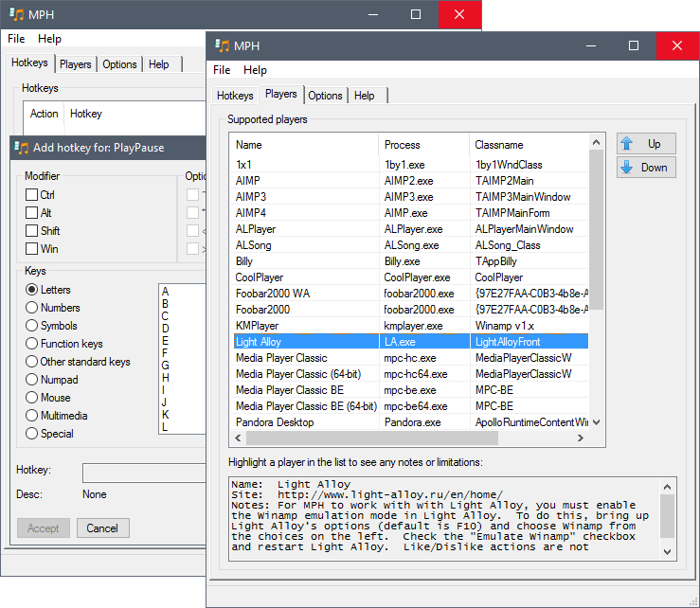This screenshot has height=608, width=700.
Task: Click the notes box scroll up arrow
Action: pyautogui.click(x=667, y=487)
